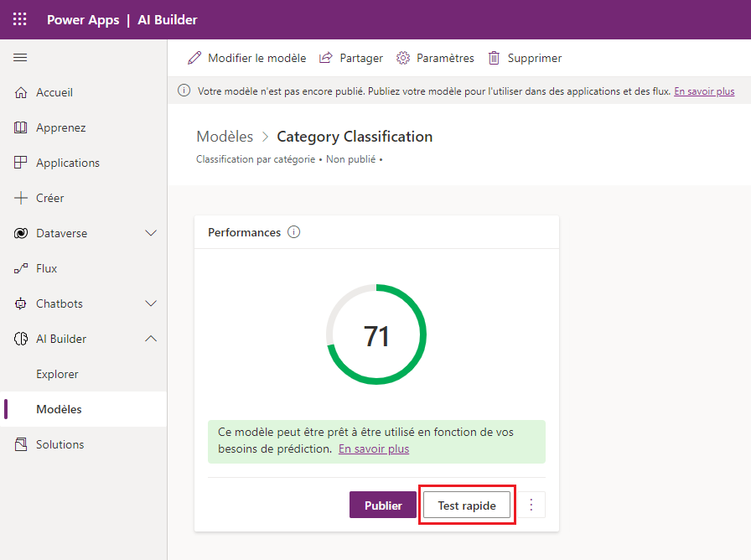This screenshot has height=560, width=751.
Task: Click Supprimer in command bar
Action: pyautogui.click(x=525, y=58)
